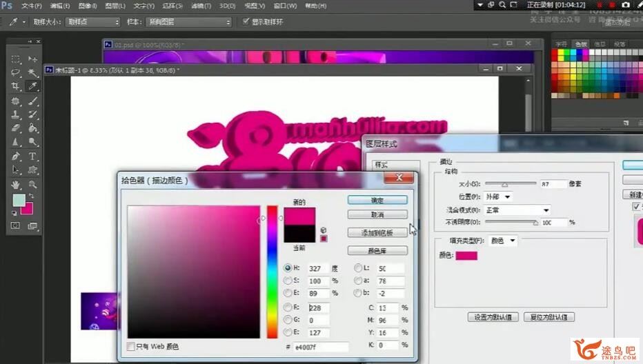Click the R value field showing 228
This screenshot has height=364, width=643.
319,307
